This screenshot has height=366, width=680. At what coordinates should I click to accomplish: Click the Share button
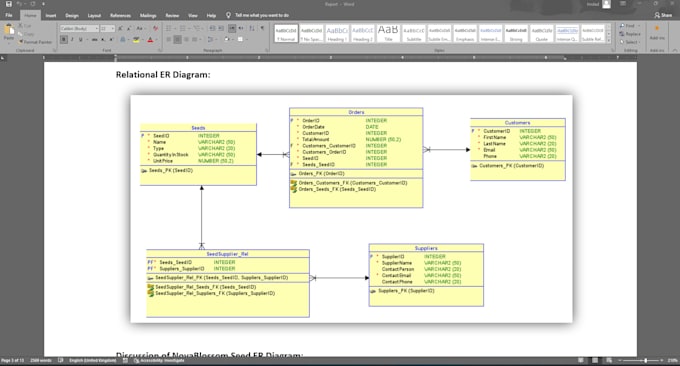tap(663, 15)
